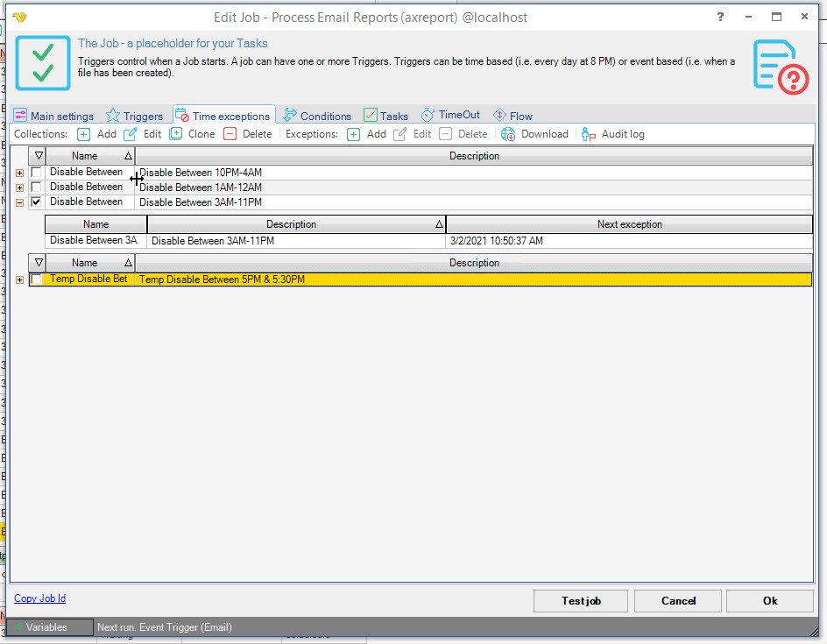The width and height of the screenshot is (827, 644).
Task: Sort by the Next exception column header
Action: point(629,224)
